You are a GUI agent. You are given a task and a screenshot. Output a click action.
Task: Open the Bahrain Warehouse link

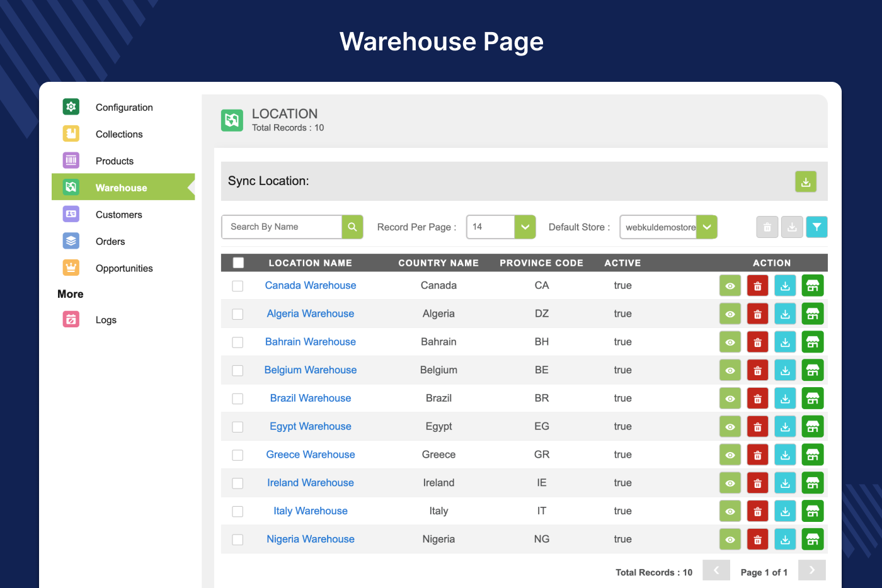[310, 341]
